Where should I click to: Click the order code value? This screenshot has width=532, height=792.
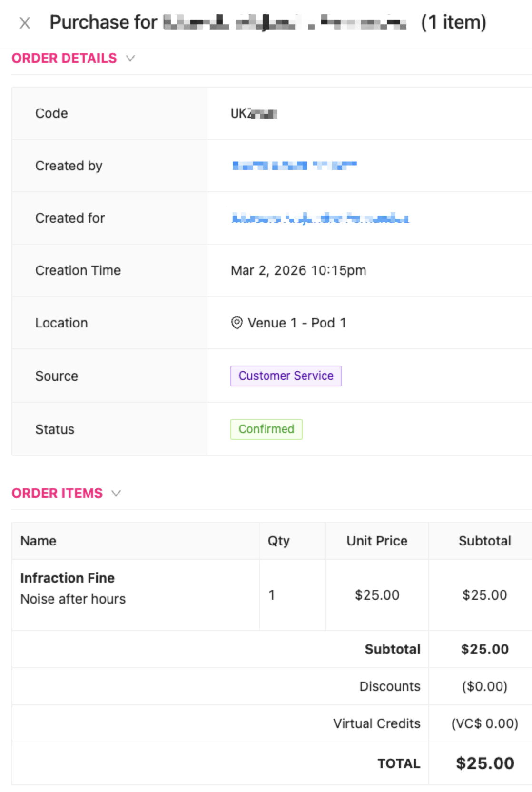point(254,113)
